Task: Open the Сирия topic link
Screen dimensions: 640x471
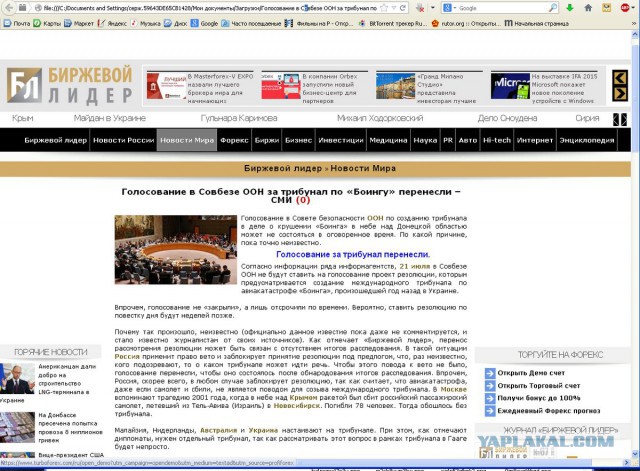Action: (587, 118)
